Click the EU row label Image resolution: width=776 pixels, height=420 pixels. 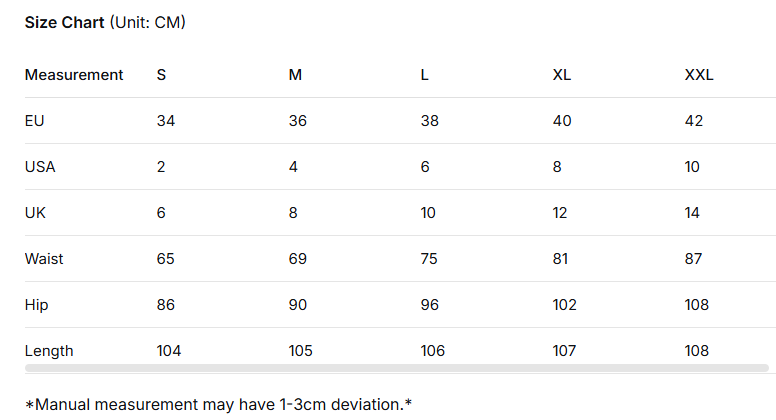coord(34,121)
